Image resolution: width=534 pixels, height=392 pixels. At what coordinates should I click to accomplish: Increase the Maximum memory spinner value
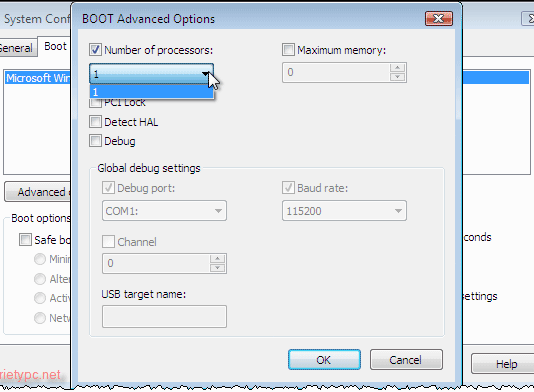click(x=397, y=68)
